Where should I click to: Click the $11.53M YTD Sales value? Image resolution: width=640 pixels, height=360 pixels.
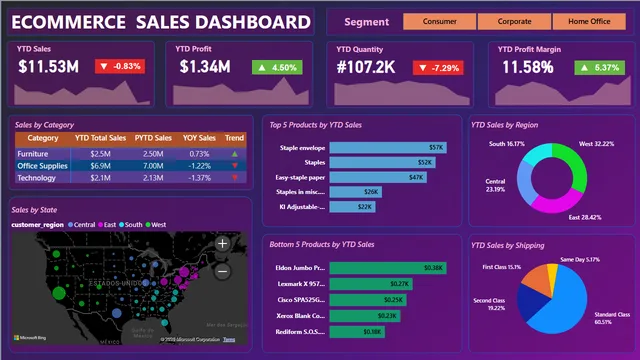pos(49,67)
